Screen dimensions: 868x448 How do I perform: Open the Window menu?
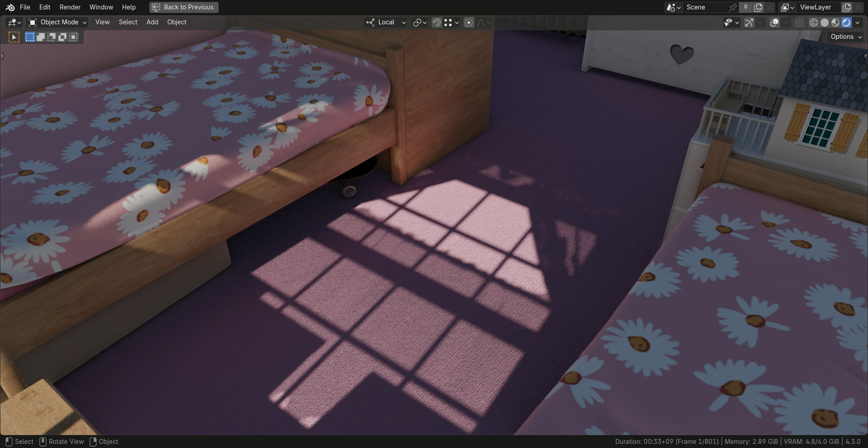[101, 7]
